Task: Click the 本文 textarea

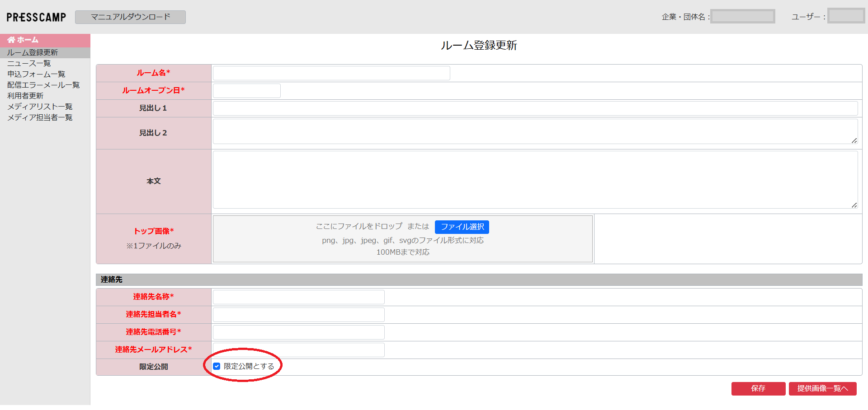Action: pyautogui.click(x=535, y=180)
